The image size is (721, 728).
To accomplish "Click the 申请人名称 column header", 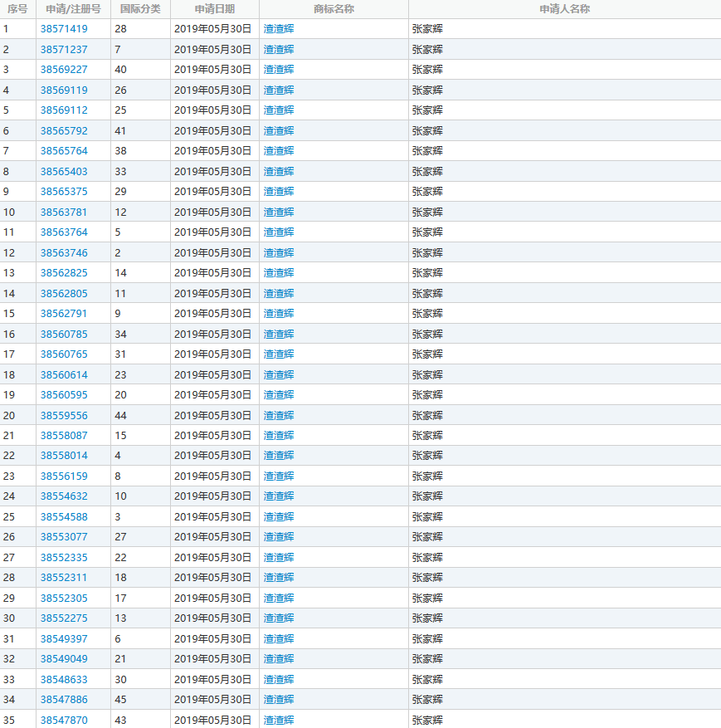I will [565, 9].
